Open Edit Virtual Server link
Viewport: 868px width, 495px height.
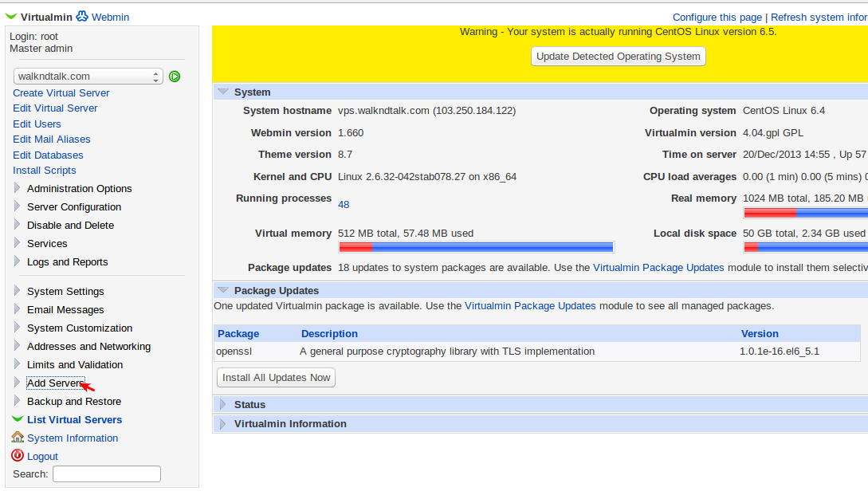(x=55, y=108)
